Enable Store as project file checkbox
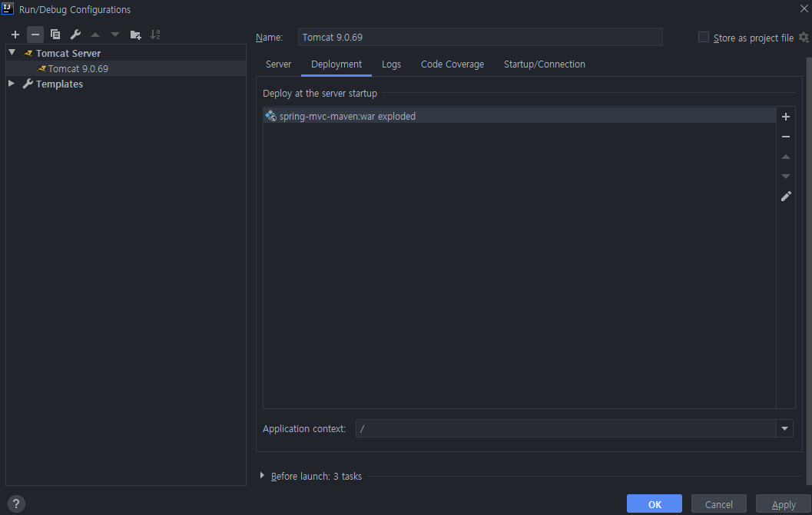Image resolution: width=812 pixels, height=515 pixels. point(703,38)
